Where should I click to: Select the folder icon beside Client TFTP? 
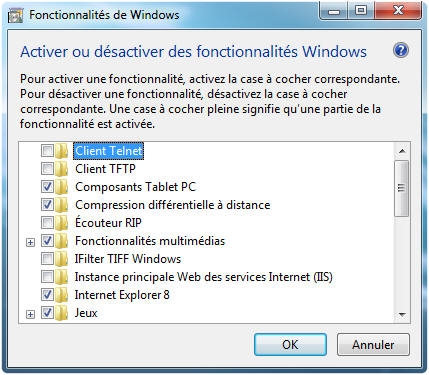[62, 169]
